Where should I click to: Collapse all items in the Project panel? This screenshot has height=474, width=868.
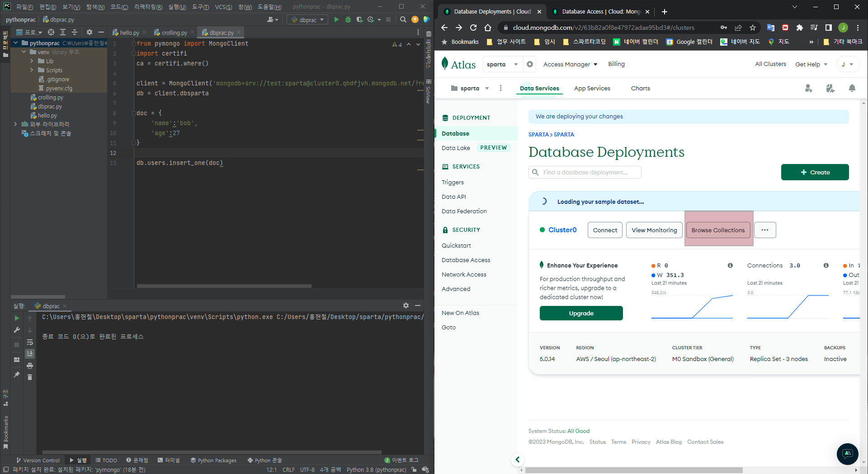pyautogui.click(x=75, y=32)
